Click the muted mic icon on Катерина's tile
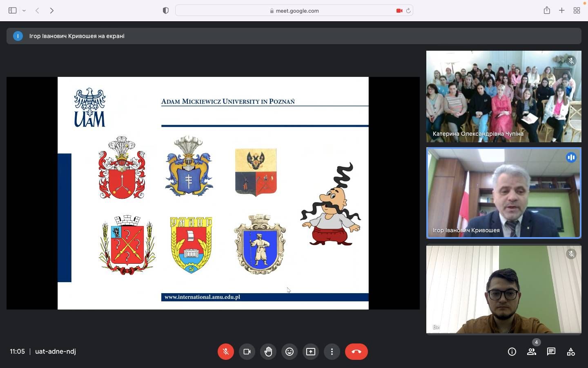 571,61
